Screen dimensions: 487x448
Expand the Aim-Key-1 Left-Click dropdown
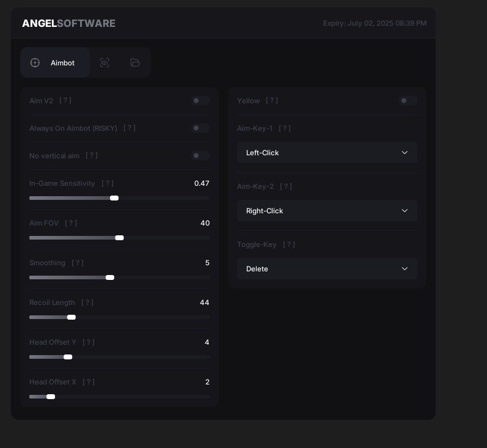tap(327, 153)
